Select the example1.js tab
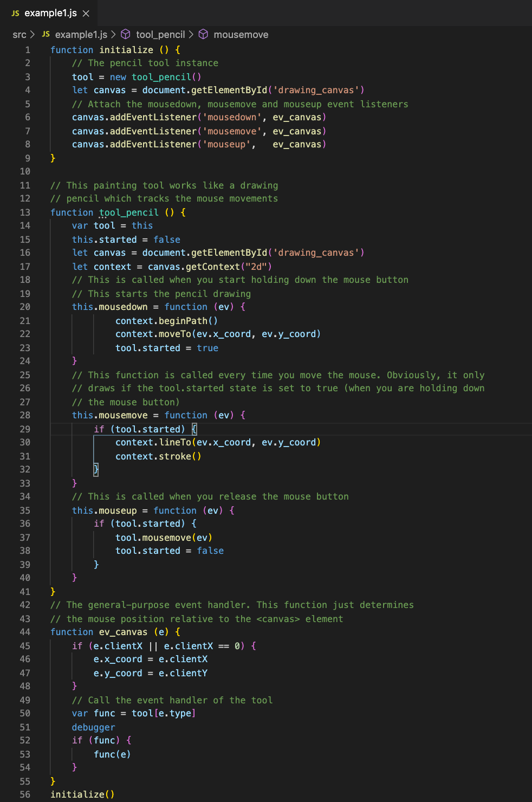 (x=49, y=13)
